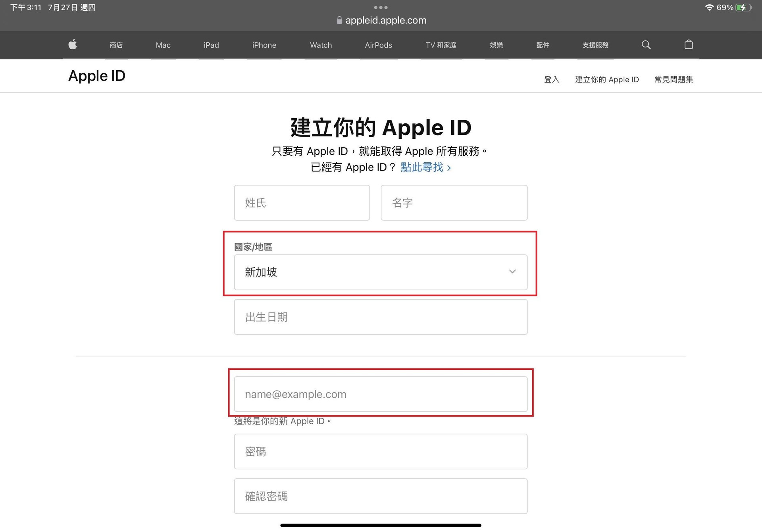Focus the name@example.com email field

[381, 394]
